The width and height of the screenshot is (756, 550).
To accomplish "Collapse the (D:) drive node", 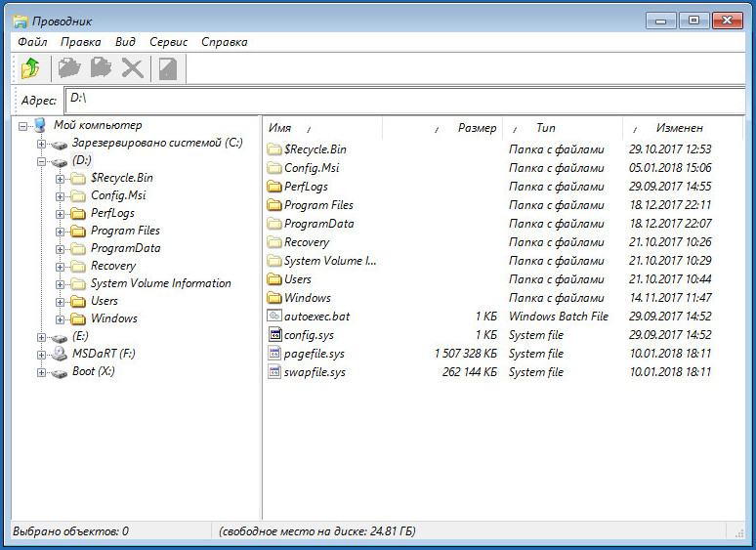I will coord(41,161).
